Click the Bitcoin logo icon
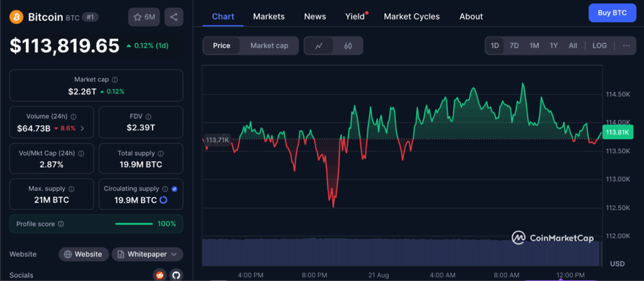 pyautogui.click(x=16, y=17)
